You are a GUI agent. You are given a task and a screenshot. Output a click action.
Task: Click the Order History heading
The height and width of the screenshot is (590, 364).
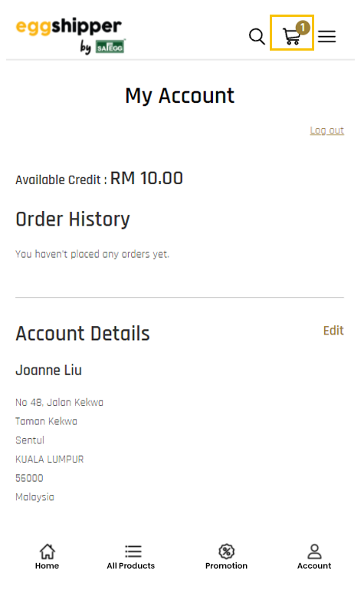click(x=73, y=219)
